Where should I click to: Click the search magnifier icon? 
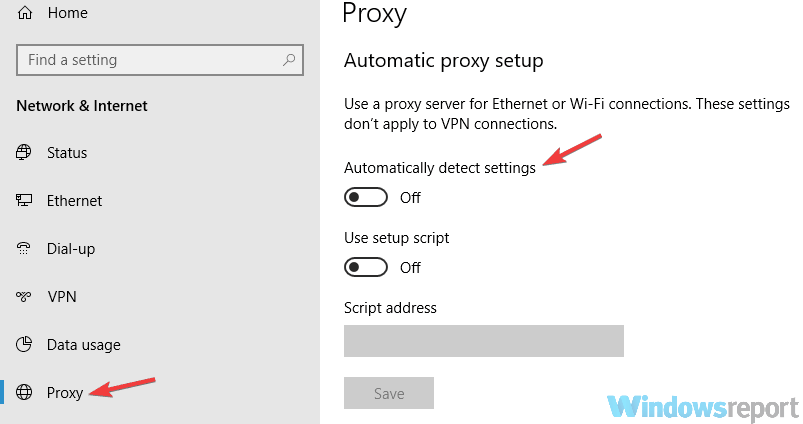pos(289,60)
